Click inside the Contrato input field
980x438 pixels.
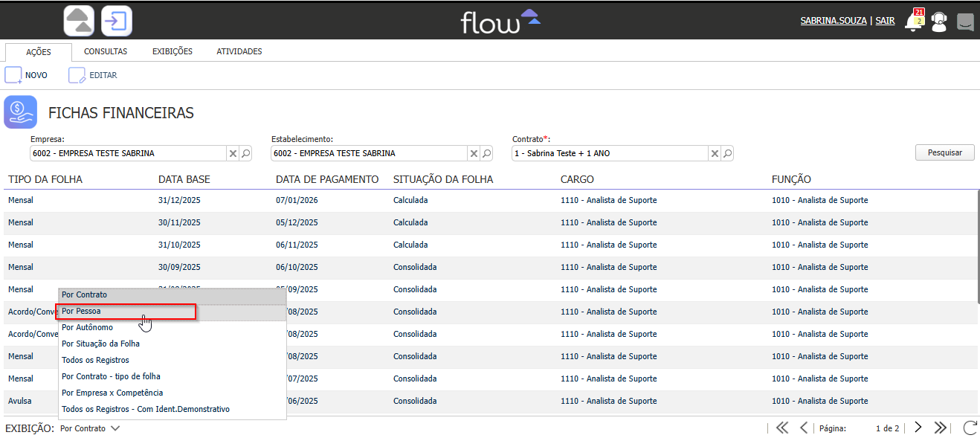pos(610,153)
